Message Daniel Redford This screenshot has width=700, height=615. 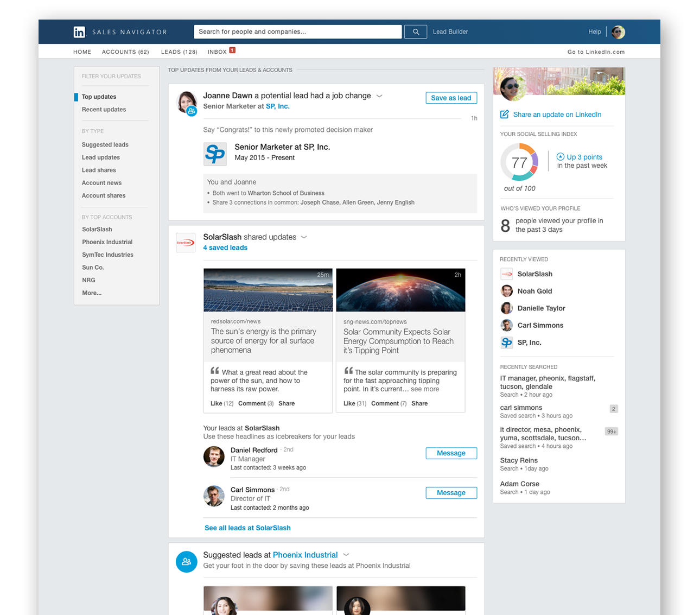click(x=451, y=453)
